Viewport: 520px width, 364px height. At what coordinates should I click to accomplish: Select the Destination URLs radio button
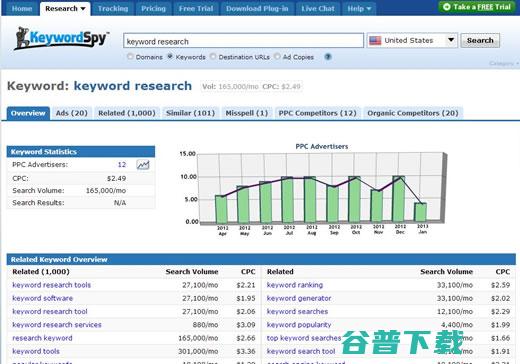[213, 56]
